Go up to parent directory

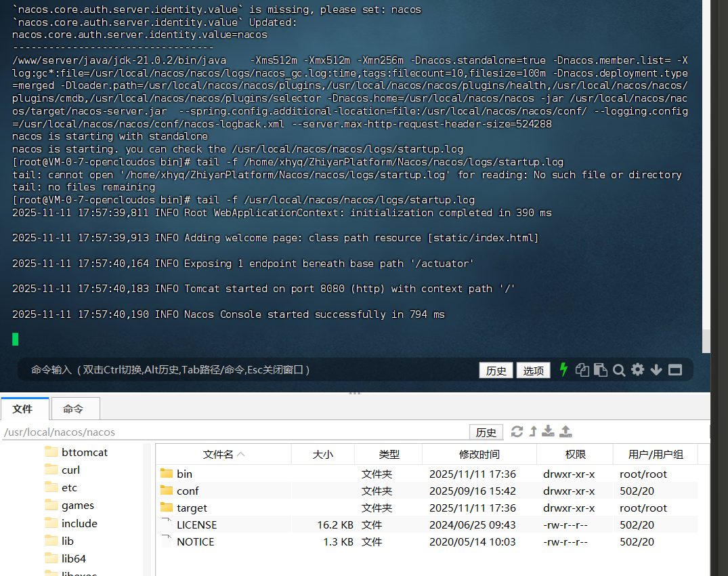point(533,432)
